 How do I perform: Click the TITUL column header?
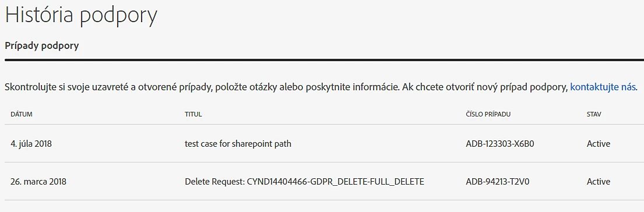tap(193, 114)
